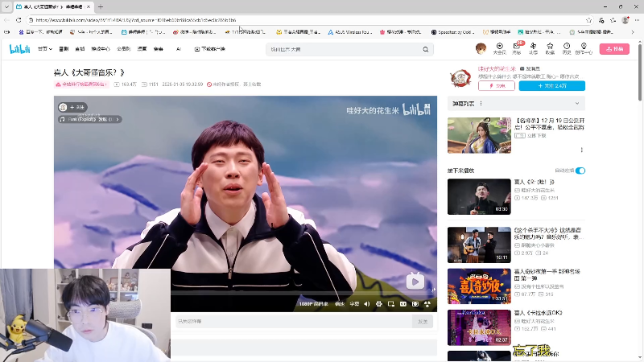The height and width of the screenshot is (362, 644).
Task: Open the 喜人奇妙夜 video thumbnail
Action: 479,286
